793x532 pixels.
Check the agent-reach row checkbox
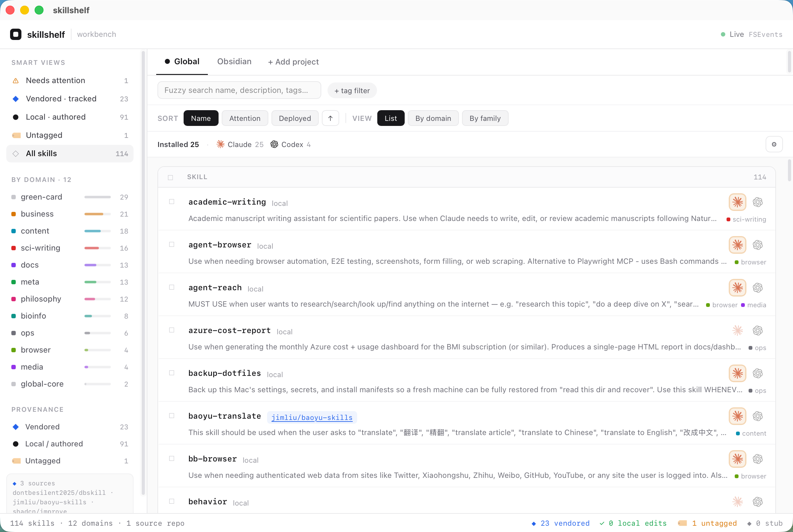(x=172, y=287)
